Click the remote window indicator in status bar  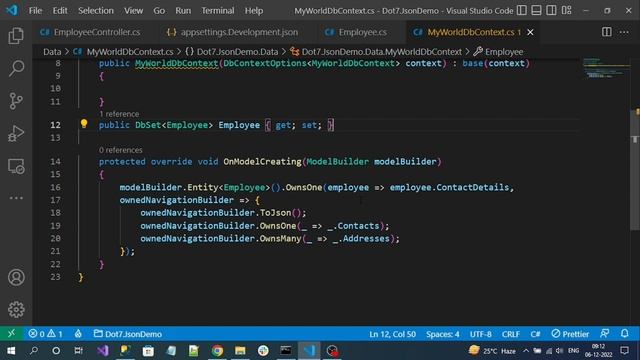point(11,333)
